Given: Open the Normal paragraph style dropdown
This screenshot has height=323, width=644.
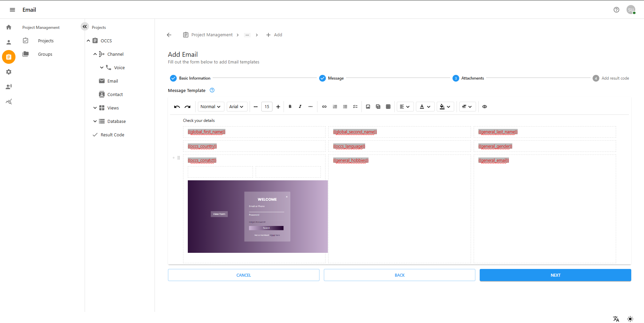Looking at the screenshot, I should tap(211, 107).
